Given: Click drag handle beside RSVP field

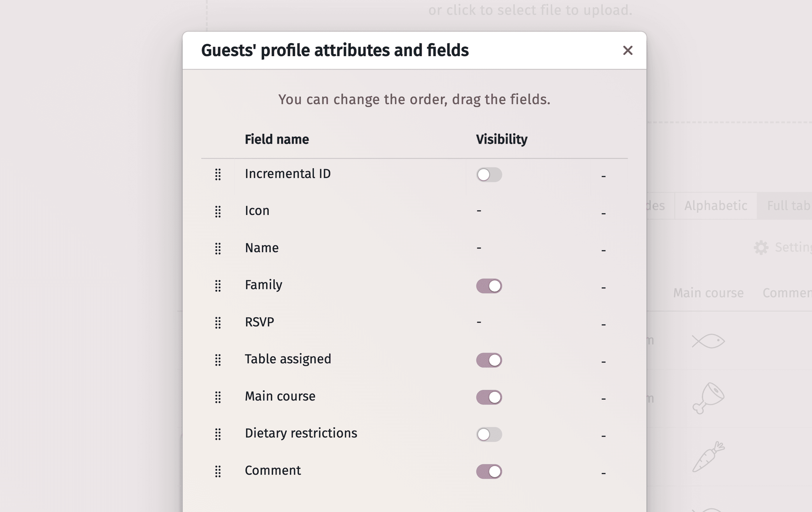Looking at the screenshot, I should [x=218, y=323].
